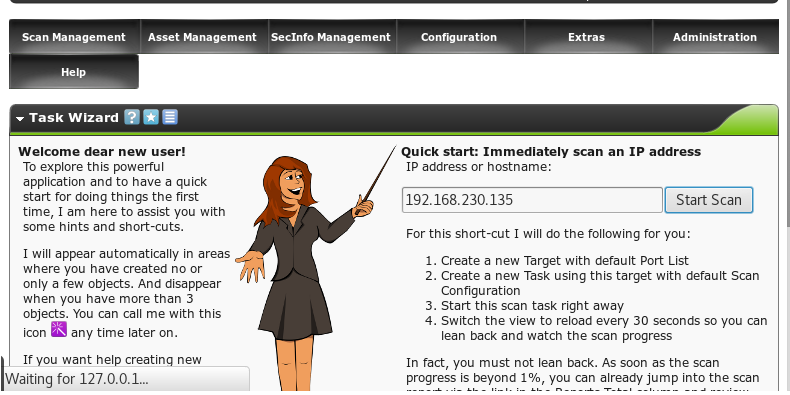
Task: Click the 'IP address or hostname:' label
Action: click(479, 166)
